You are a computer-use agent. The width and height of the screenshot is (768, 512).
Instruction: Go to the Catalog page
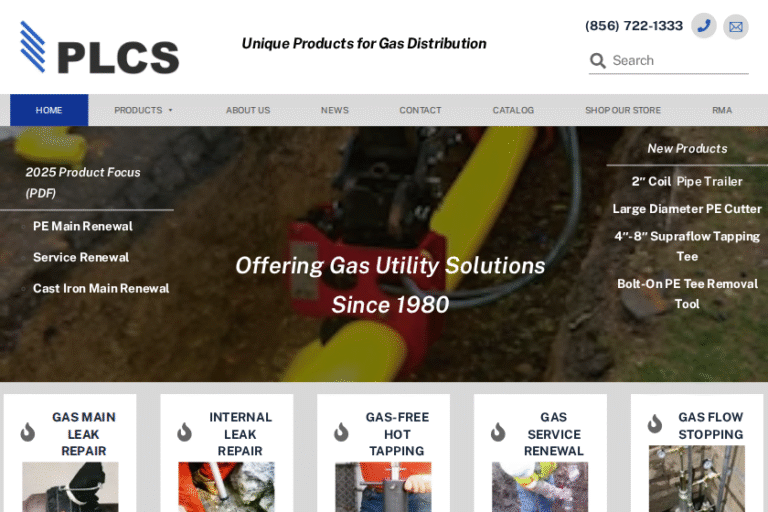coord(513,110)
